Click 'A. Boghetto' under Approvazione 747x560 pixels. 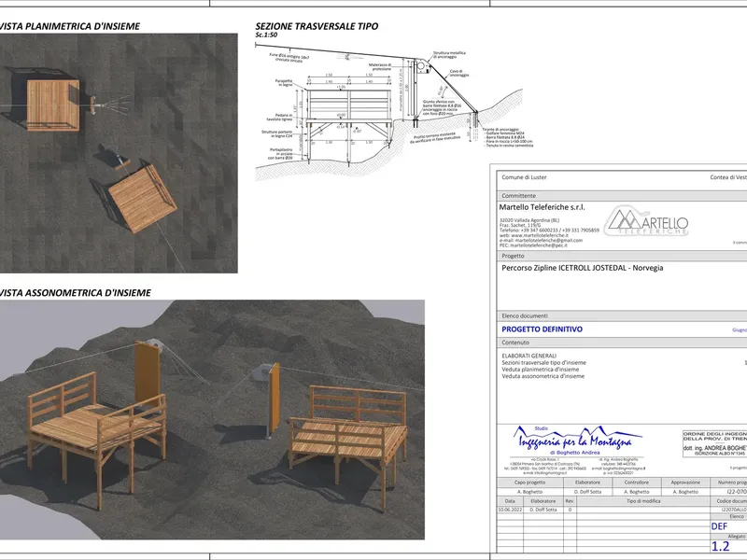tap(685, 492)
